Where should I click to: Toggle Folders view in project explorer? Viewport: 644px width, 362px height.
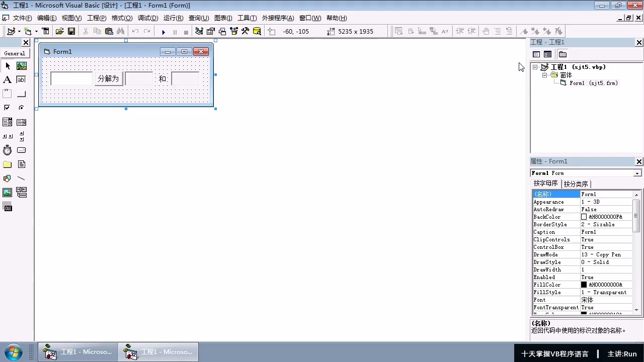[562, 54]
